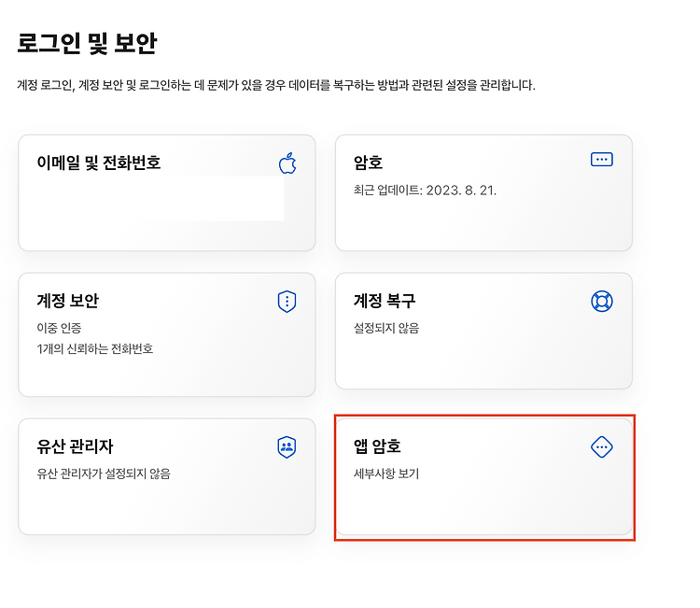700x608 pixels.
Task: Click the password dots icon in 암호 card
Action: (601, 160)
